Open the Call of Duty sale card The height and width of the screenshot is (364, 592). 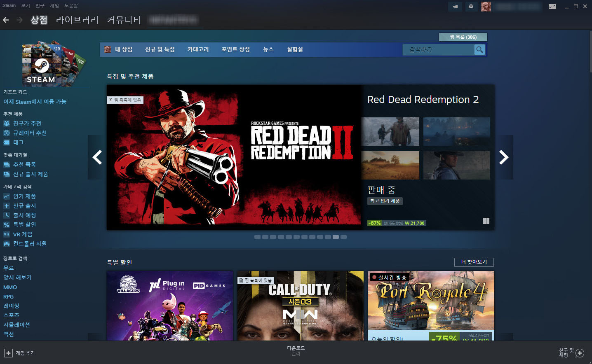pyautogui.click(x=301, y=306)
